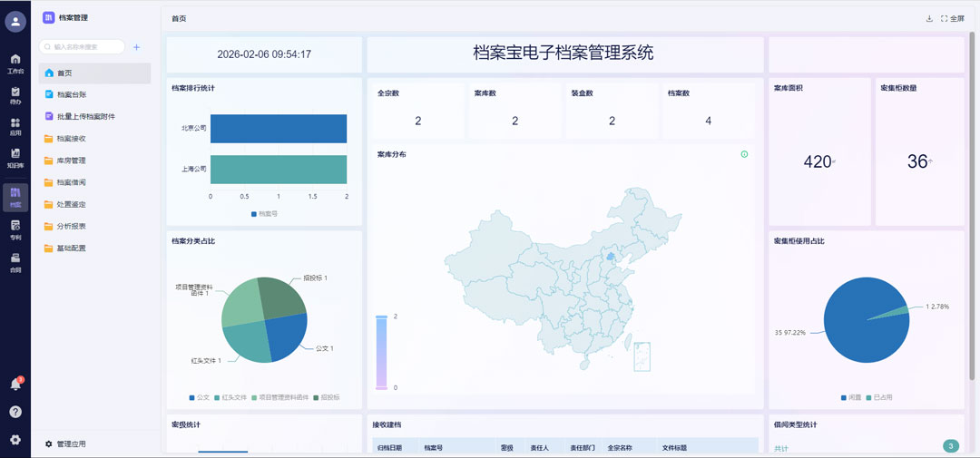Open notifications bell icon
Viewport: 980px width, 458px height.
click(x=15, y=384)
